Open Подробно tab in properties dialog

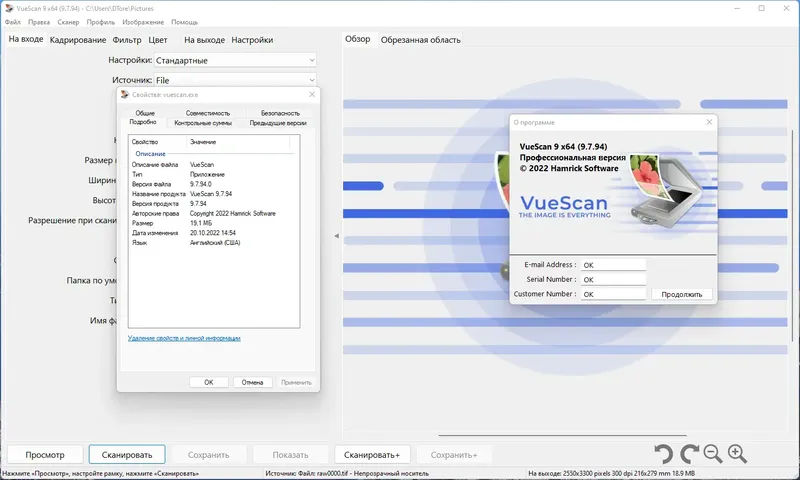tap(143, 122)
